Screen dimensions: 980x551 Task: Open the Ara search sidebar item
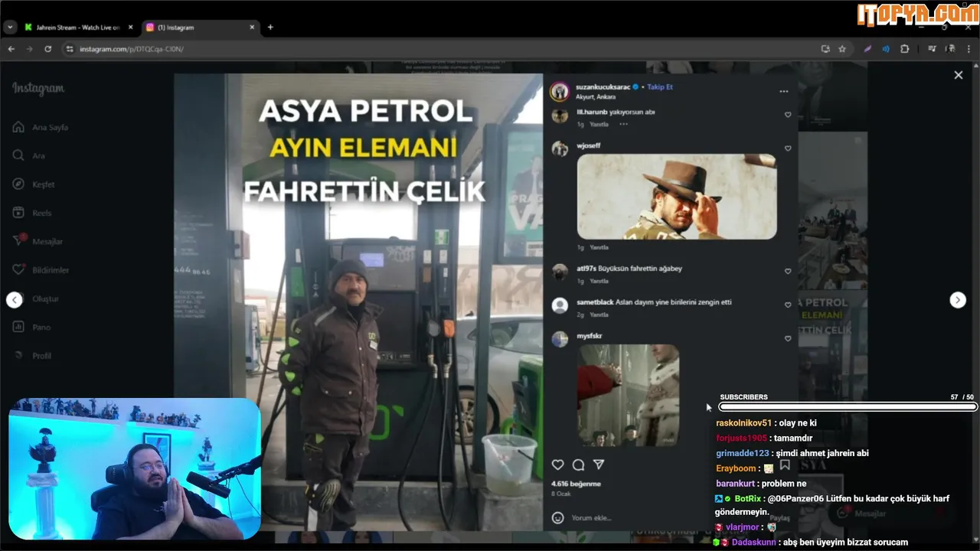point(29,155)
